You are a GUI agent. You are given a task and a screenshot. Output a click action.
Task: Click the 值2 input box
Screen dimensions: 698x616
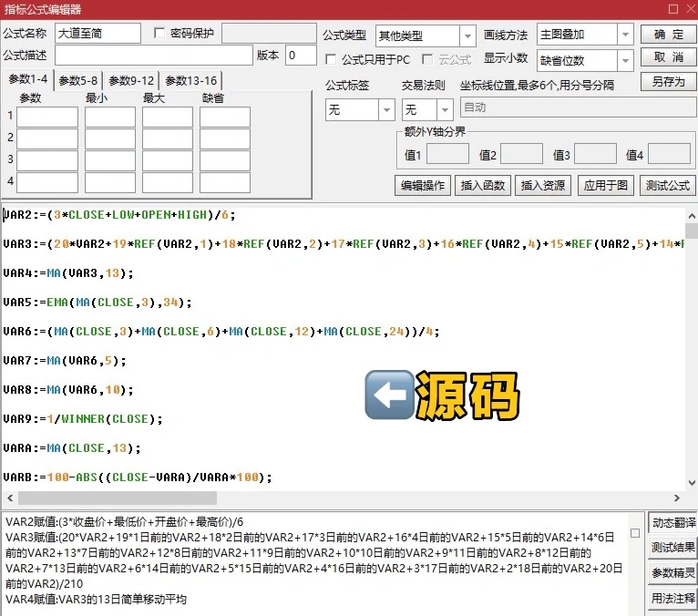(522, 154)
